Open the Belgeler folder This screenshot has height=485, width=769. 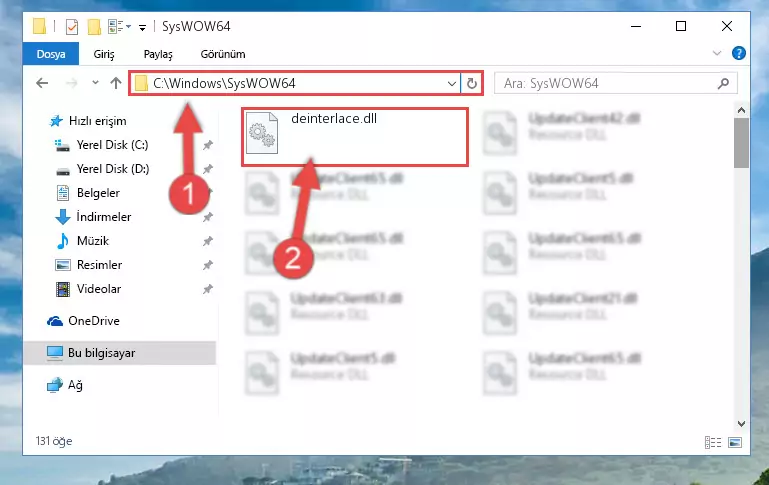click(x=98, y=193)
